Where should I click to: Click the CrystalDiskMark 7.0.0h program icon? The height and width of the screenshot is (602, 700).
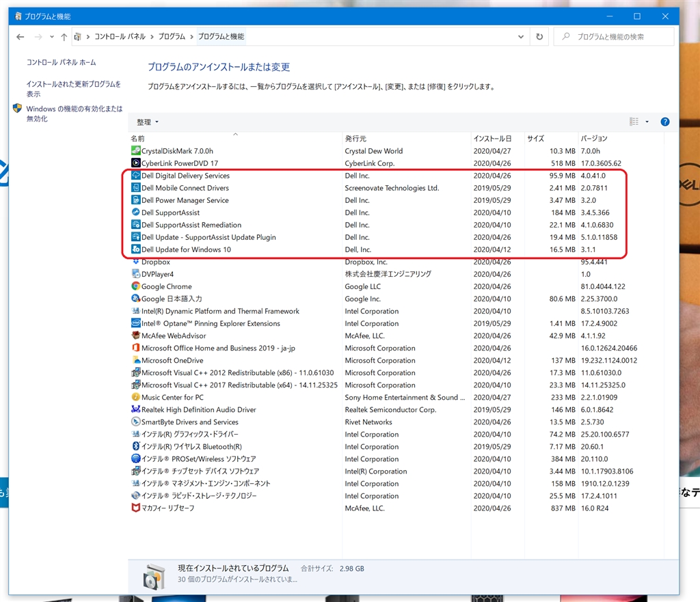[136, 151]
